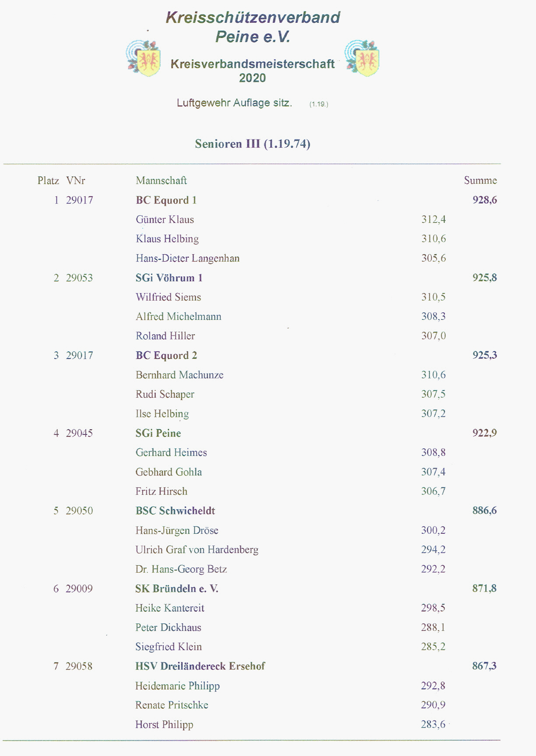Click the total score 928,6
Viewport: 536px width, 756px height.
pyautogui.click(x=485, y=200)
